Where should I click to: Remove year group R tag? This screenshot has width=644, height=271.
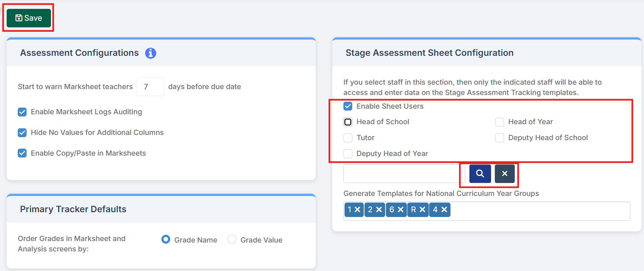coord(422,210)
